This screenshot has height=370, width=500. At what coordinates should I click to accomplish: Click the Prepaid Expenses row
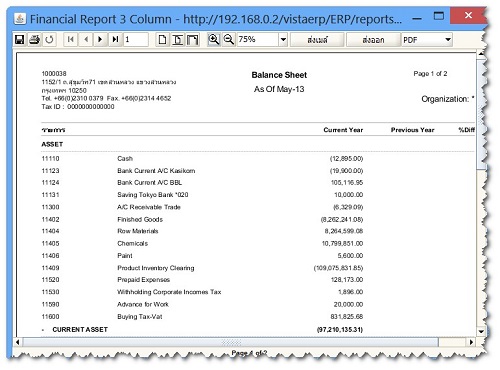[x=143, y=280]
